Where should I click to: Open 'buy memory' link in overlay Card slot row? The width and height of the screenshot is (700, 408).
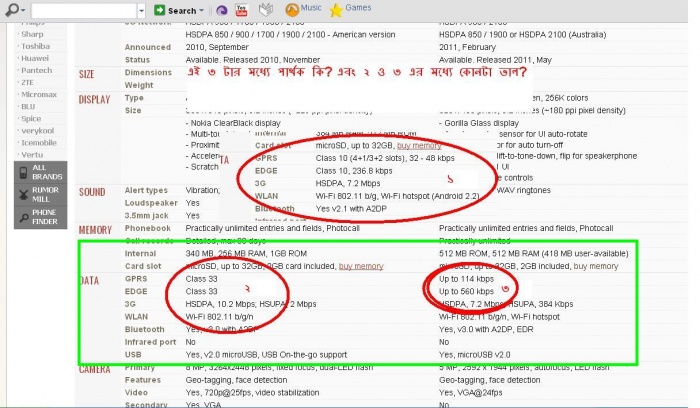(x=419, y=146)
